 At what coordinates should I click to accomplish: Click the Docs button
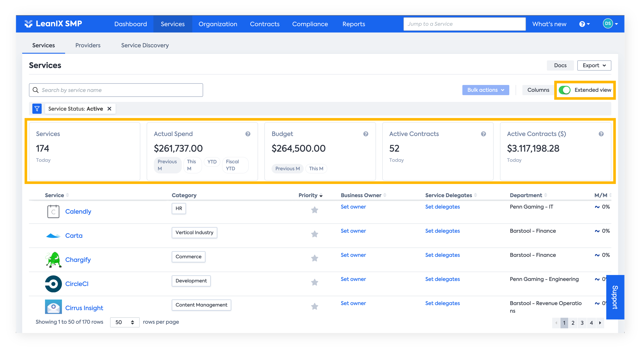click(x=560, y=65)
